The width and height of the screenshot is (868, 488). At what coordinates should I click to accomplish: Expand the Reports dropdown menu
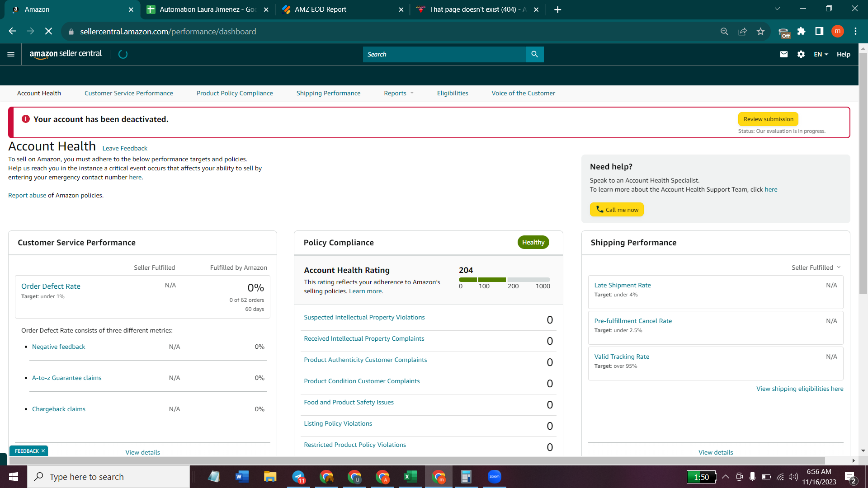[x=399, y=93]
